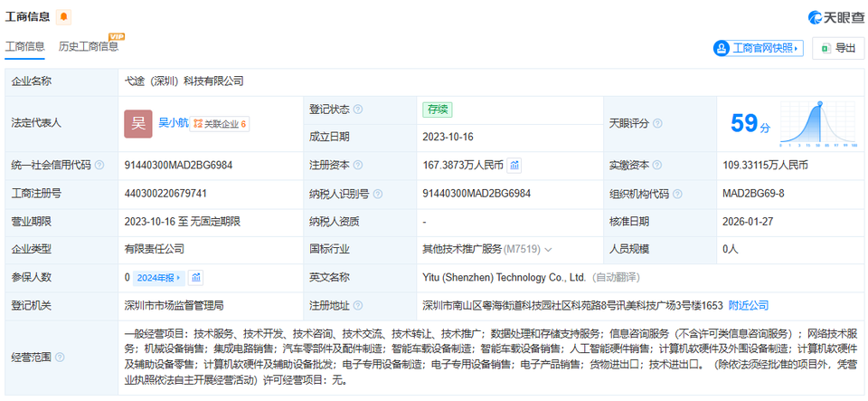The height and width of the screenshot is (401, 868).
Task: Click question mark icon next to 天眼评分
Action: (657, 123)
